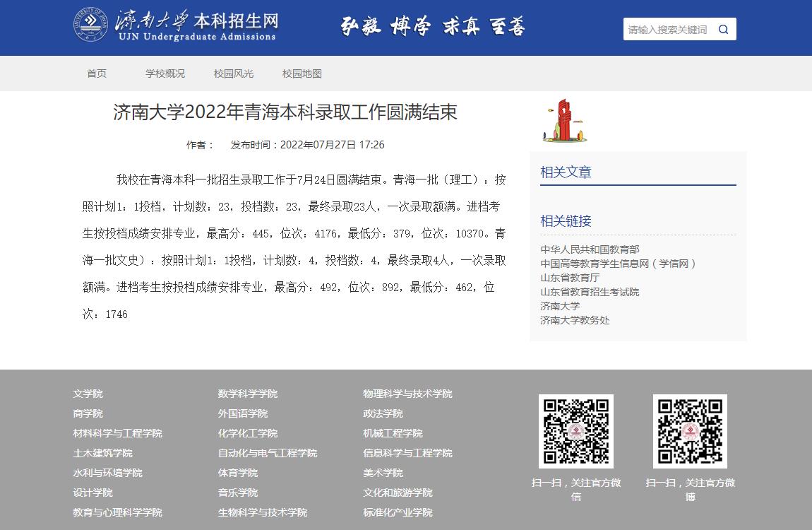Open the 首页 menu item
The image size is (812, 530).
pyautogui.click(x=97, y=73)
